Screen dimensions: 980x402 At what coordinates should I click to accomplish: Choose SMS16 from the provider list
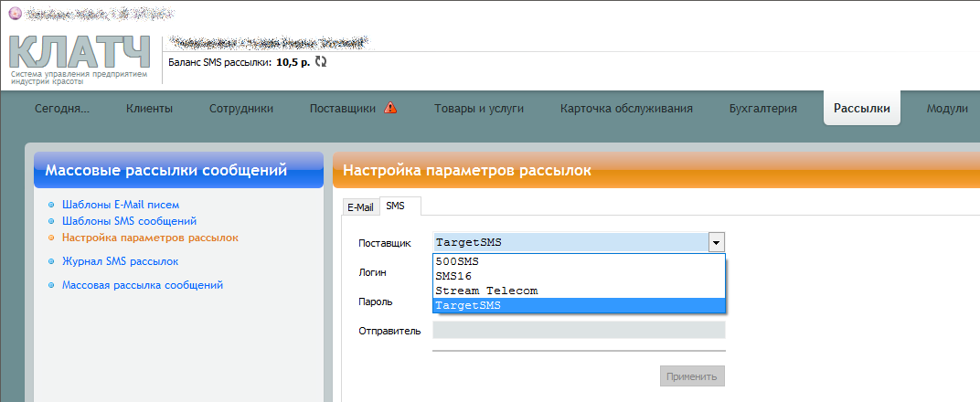pos(579,276)
